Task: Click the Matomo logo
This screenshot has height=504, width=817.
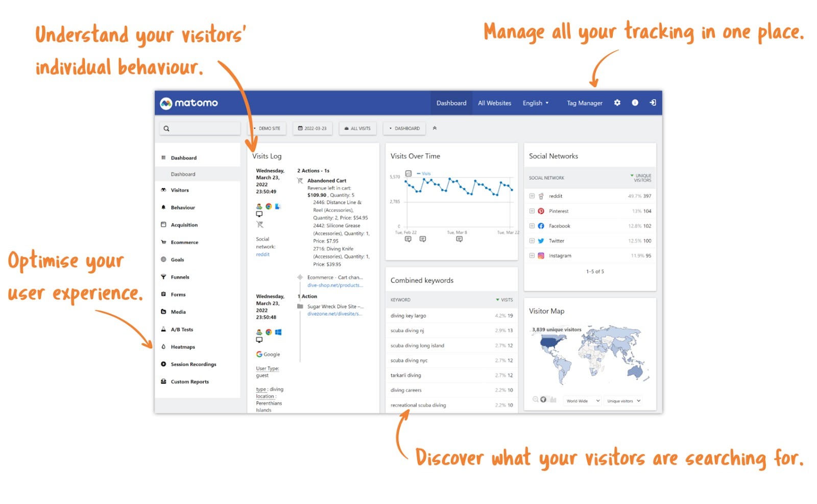Action: 189,103
